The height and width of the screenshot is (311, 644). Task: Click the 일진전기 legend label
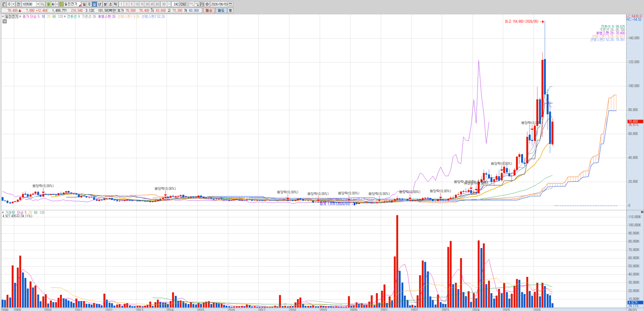12,16
